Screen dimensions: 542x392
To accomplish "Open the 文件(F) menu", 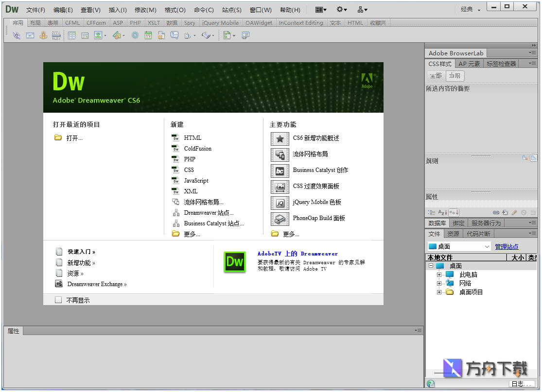I will point(35,10).
